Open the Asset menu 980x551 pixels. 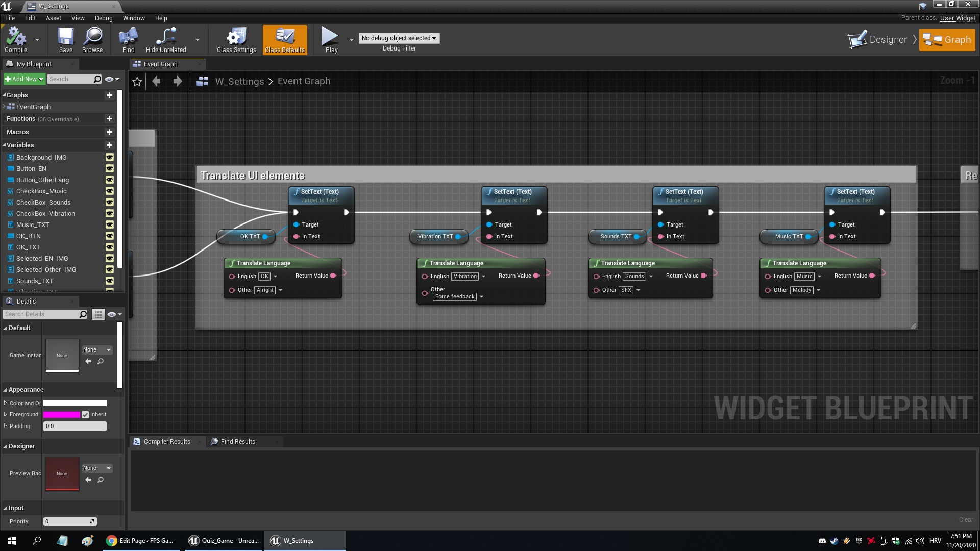[x=53, y=18]
